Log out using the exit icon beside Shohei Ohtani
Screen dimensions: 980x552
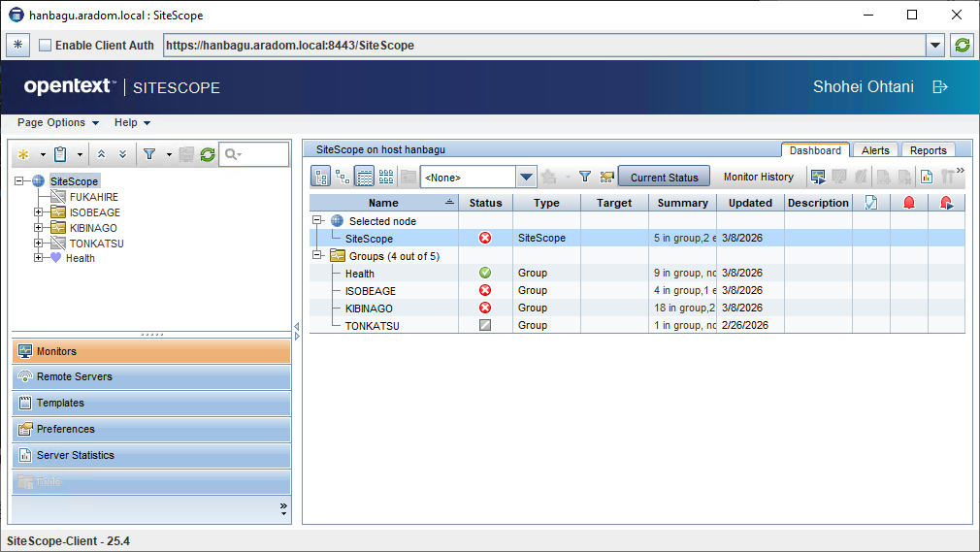coord(940,87)
